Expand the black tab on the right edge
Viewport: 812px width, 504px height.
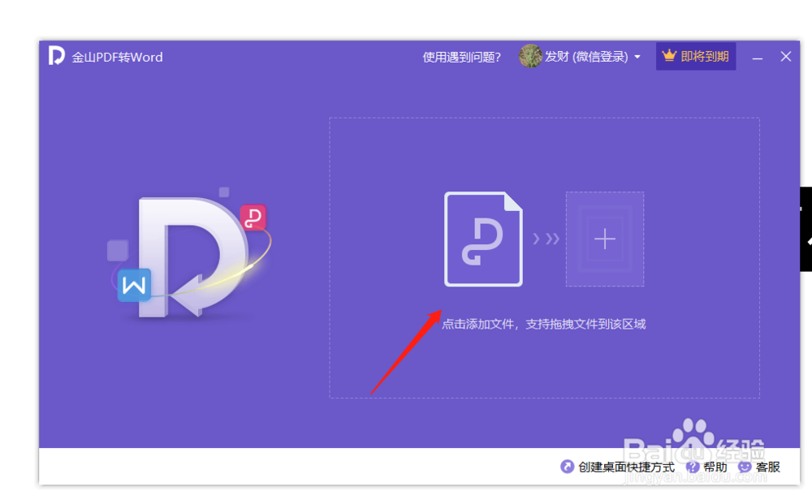pyautogui.click(x=807, y=230)
